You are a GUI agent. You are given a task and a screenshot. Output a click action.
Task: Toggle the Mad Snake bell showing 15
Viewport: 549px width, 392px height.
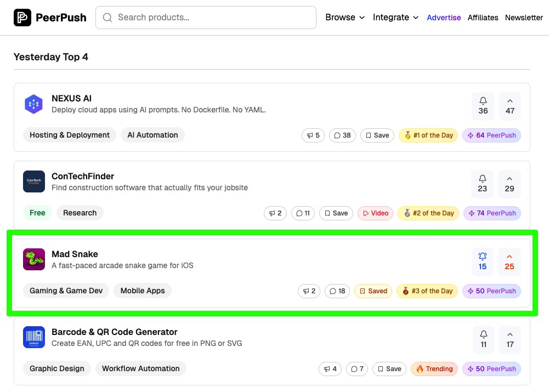tap(483, 262)
